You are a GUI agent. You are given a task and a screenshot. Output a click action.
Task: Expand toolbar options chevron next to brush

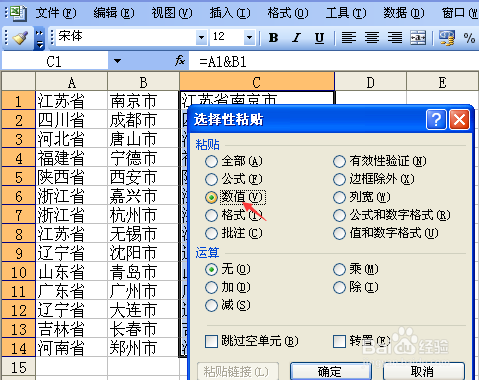pyautogui.click(x=39, y=39)
